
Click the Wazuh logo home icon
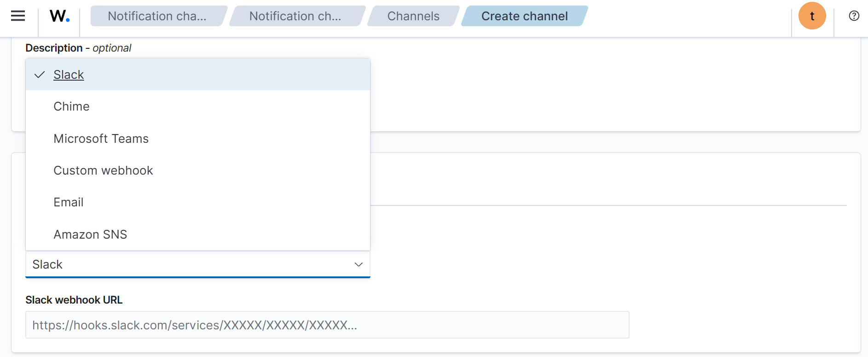pyautogui.click(x=59, y=16)
